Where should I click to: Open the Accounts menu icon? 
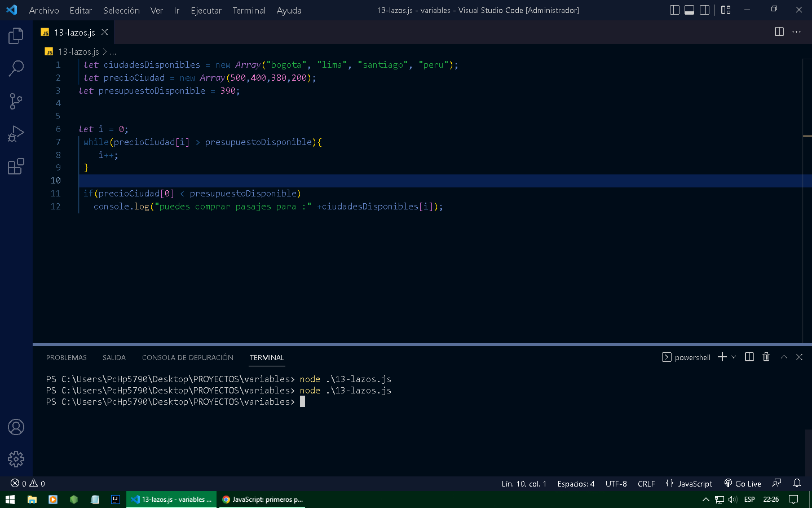coord(16,427)
